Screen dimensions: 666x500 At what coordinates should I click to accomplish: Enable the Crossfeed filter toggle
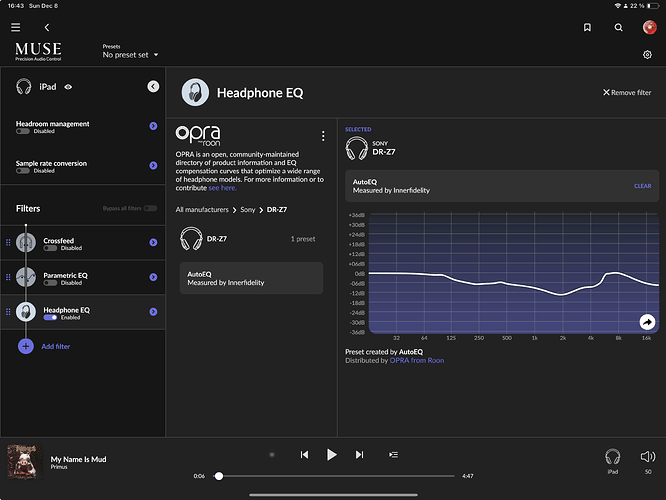(x=50, y=248)
